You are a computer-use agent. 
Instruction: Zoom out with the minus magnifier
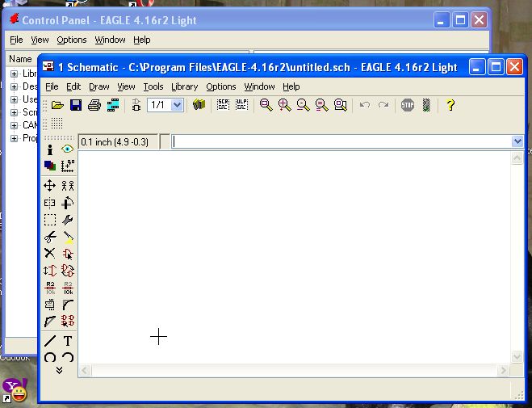pyautogui.click(x=303, y=105)
